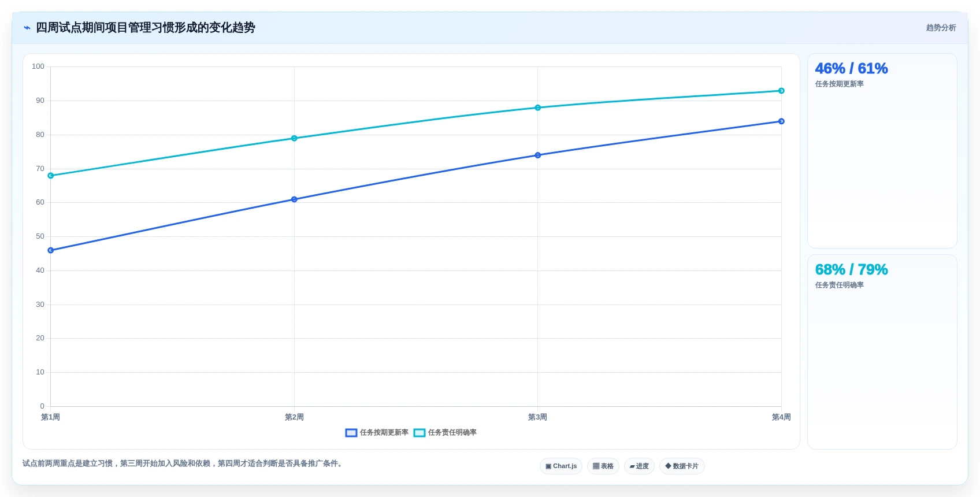Screen dimensions: 980x497
Task: Click the 第3周 axis label
Action: 538,417
